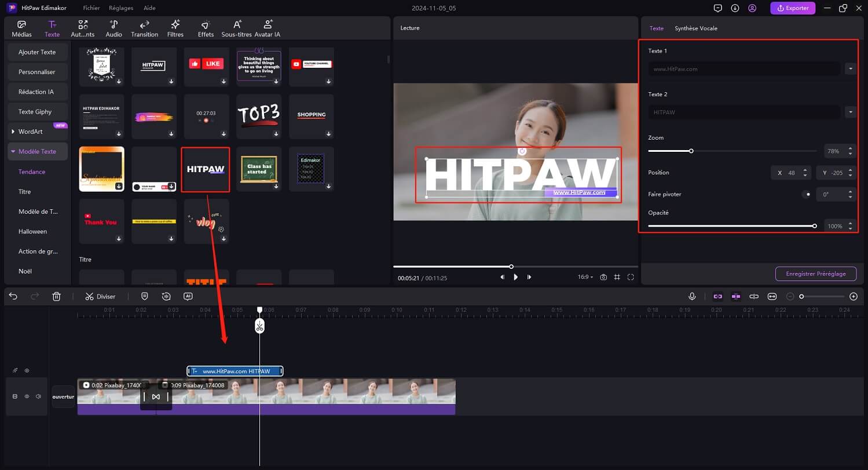The width and height of the screenshot is (868, 470).
Task: Zoom in the timeline with plus icon
Action: tap(854, 296)
